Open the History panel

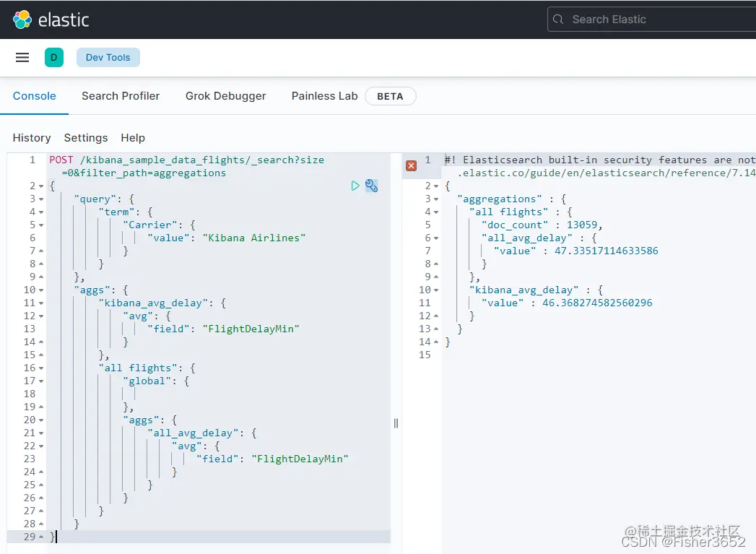click(x=32, y=138)
